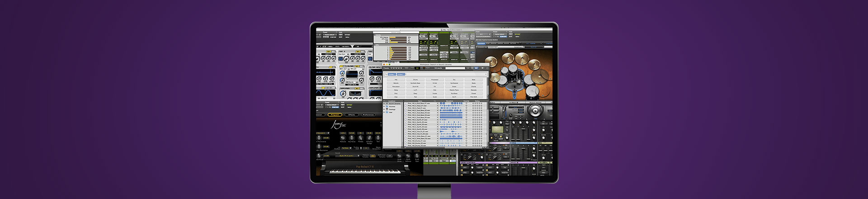868x199 pixels.
Task: Switch to Program tab in Ivory plugin
Action: tap(335, 115)
